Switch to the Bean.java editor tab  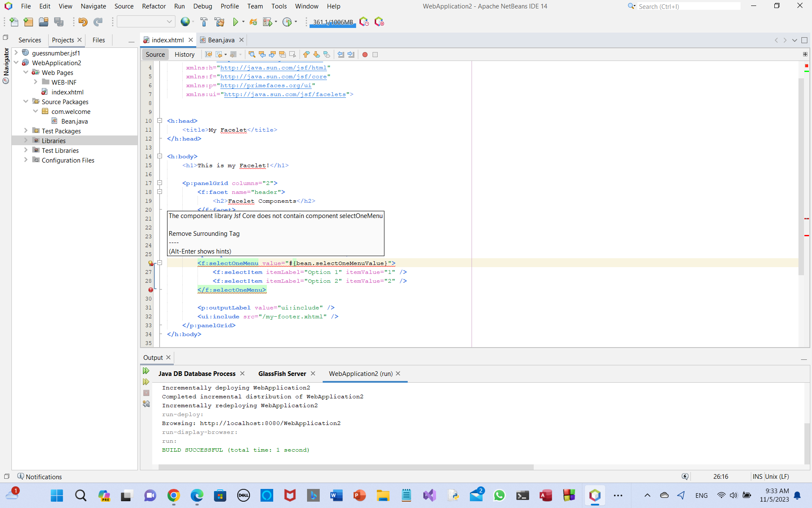[x=221, y=40]
